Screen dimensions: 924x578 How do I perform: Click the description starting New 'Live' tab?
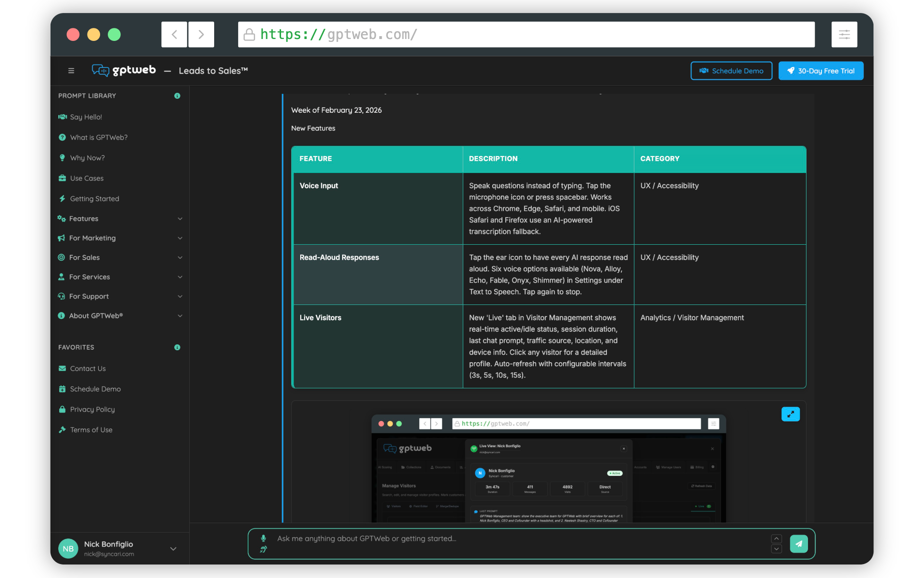[x=548, y=346]
